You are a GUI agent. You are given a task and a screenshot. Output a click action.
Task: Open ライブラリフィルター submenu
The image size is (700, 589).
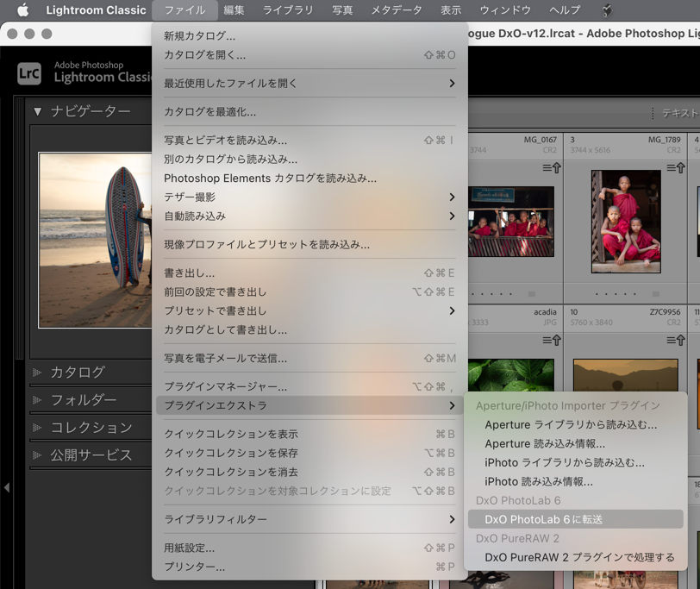tap(309, 519)
